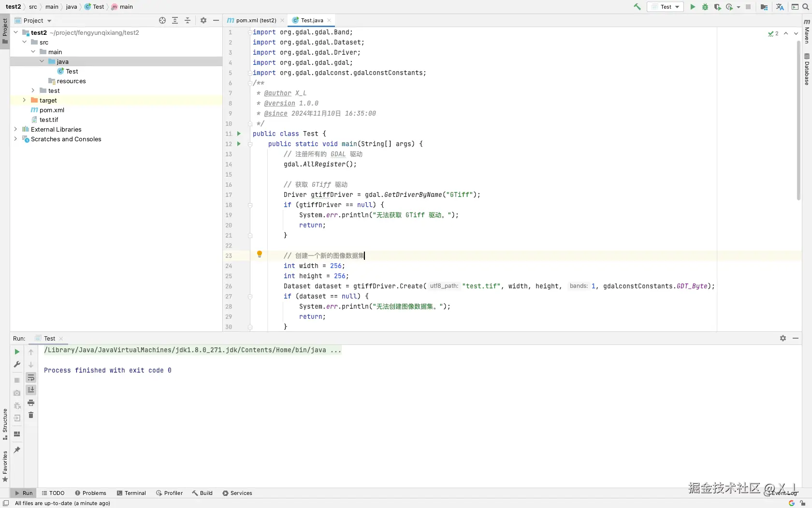Run the Test configuration from the top toolbar
The height and width of the screenshot is (508, 812).
tap(693, 7)
